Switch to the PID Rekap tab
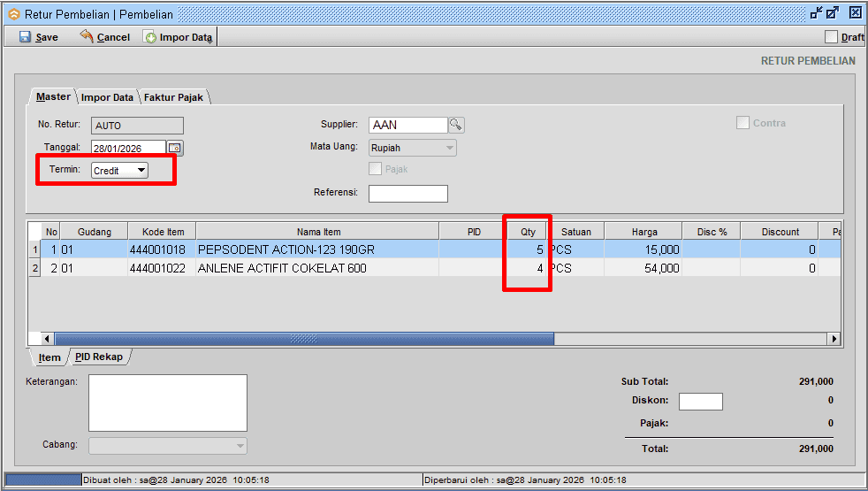The width and height of the screenshot is (868, 491). (98, 357)
